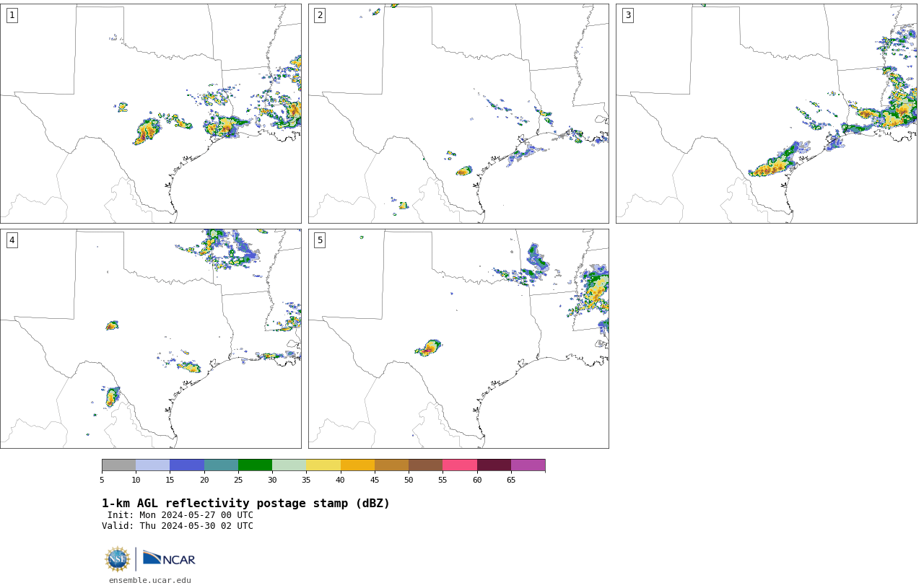Open ensemble member 2 reflectivity map
The width and height of the screenshot is (924, 588).
coord(458,113)
